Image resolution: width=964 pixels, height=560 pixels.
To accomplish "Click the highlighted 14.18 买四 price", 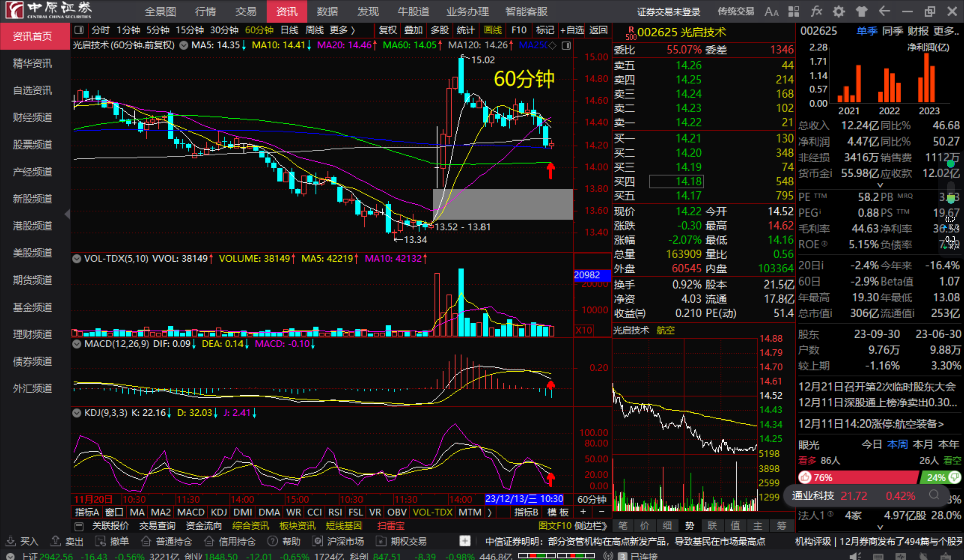I will point(676,182).
